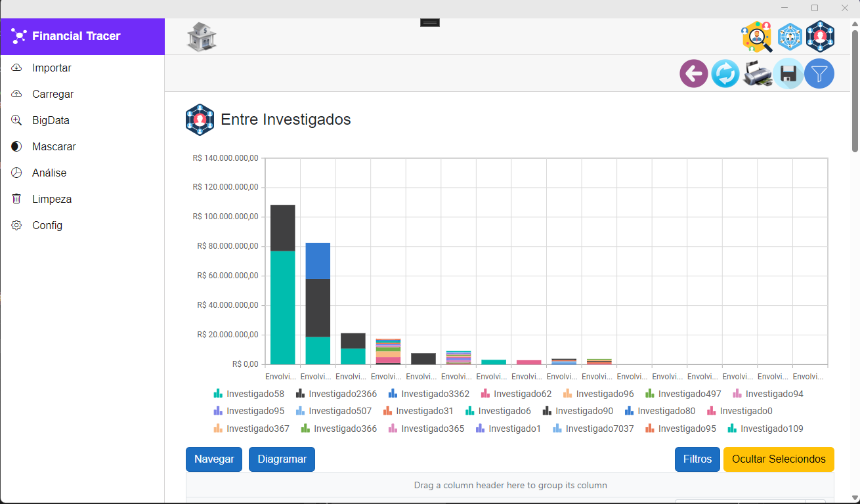Image resolution: width=860 pixels, height=504 pixels.
Task: Refresh data with the blue sync icon
Action: [x=725, y=73]
